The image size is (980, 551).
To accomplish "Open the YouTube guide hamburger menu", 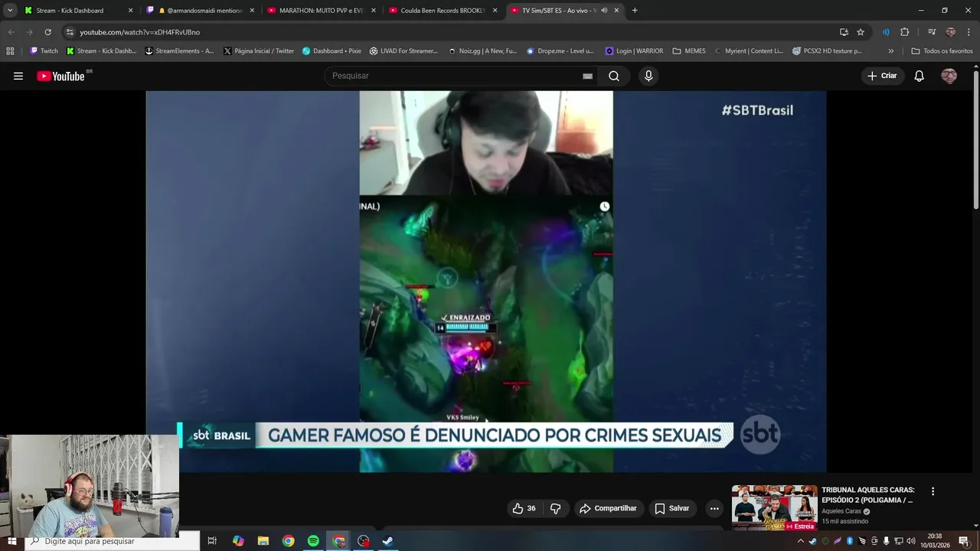I will [x=18, y=76].
